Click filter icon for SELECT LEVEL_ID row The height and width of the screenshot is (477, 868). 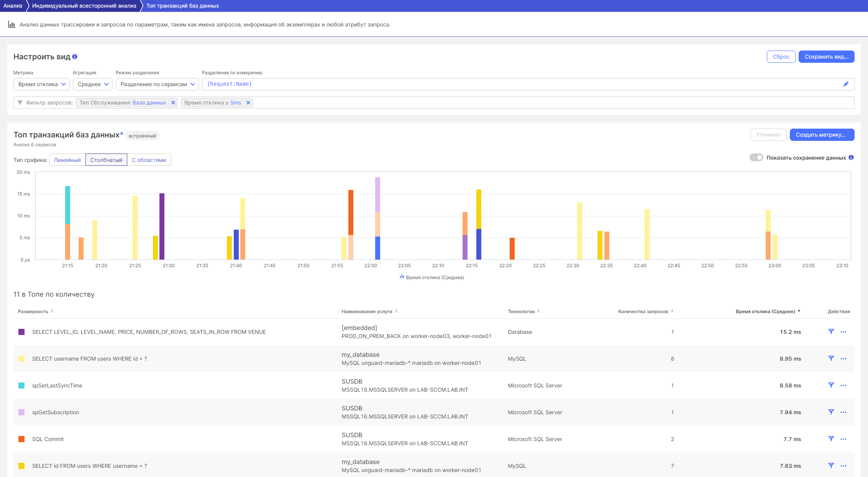point(831,332)
